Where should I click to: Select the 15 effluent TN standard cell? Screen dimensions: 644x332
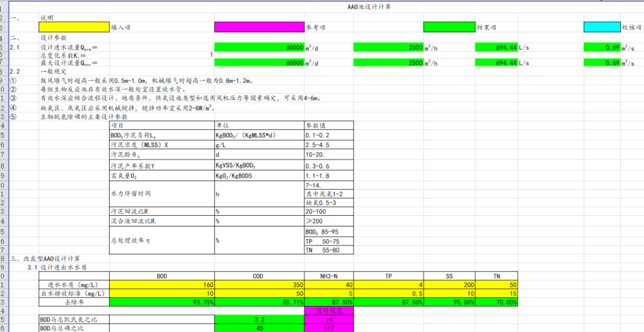(496, 293)
